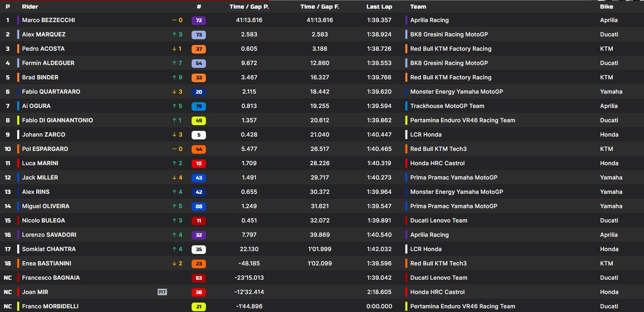Click the blue 43 badge for Miller
Viewport: 644px width, 312px height.
point(199,178)
